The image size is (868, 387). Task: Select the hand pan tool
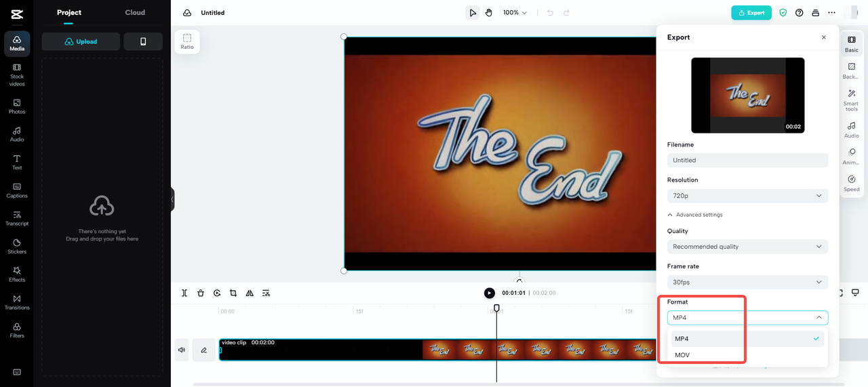click(488, 13)
